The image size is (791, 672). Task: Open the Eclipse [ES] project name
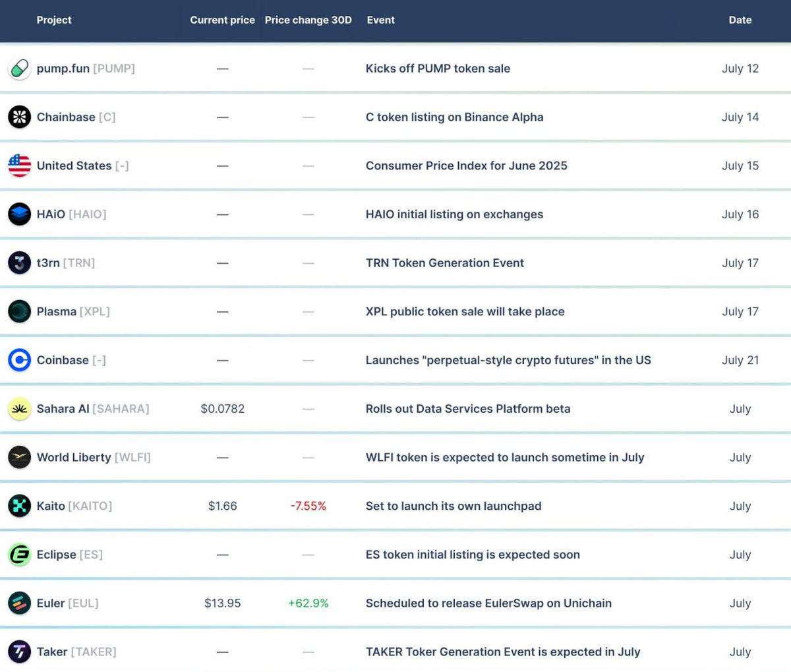click(70, 555)
